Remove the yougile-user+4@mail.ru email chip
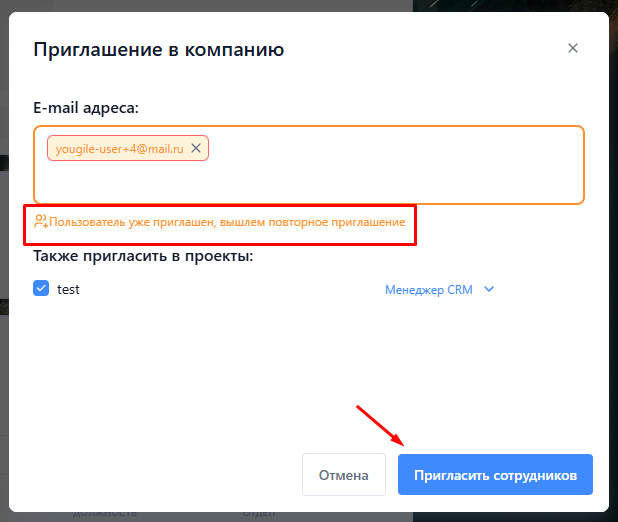The image size is (618, 522). point(196,148)
